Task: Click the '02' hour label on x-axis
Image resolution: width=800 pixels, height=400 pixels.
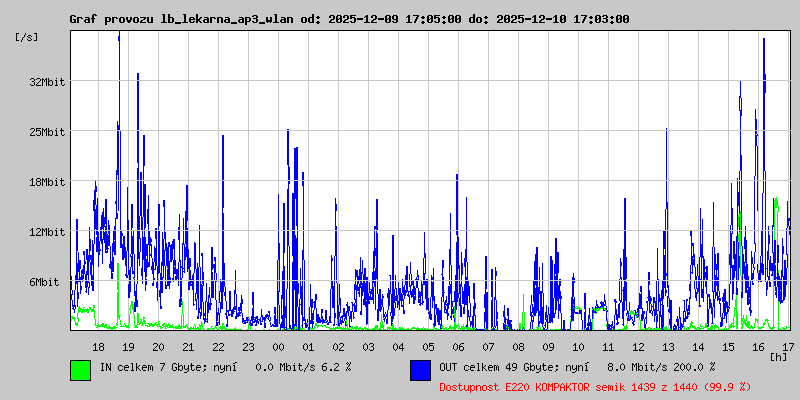Action: 338,347
